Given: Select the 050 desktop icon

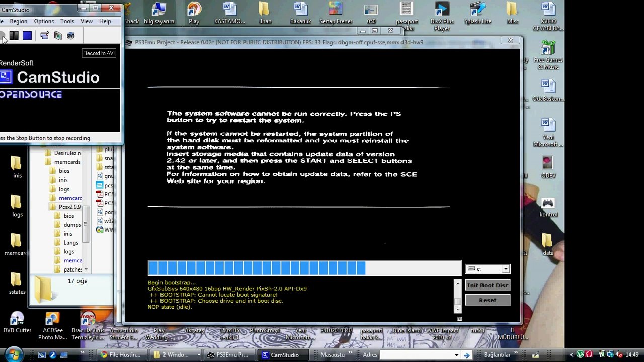Looking at the screenshot, I should [371, 13].
